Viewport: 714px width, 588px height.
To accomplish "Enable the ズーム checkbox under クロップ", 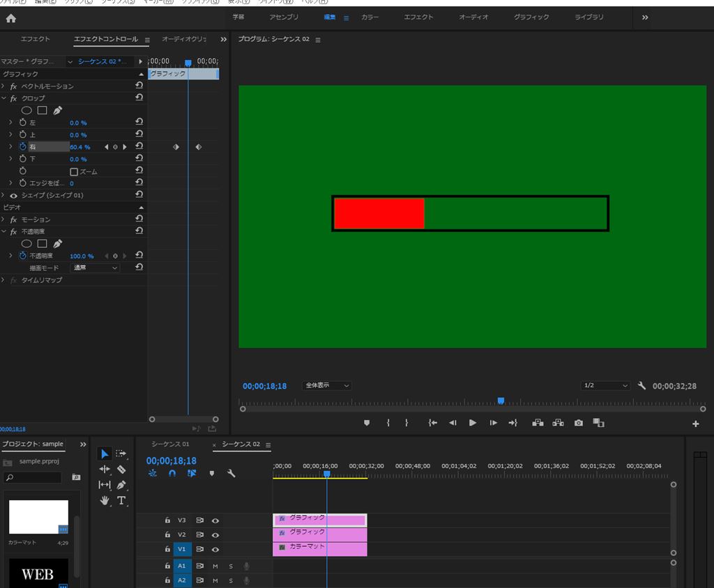I will tap(74, 171).
